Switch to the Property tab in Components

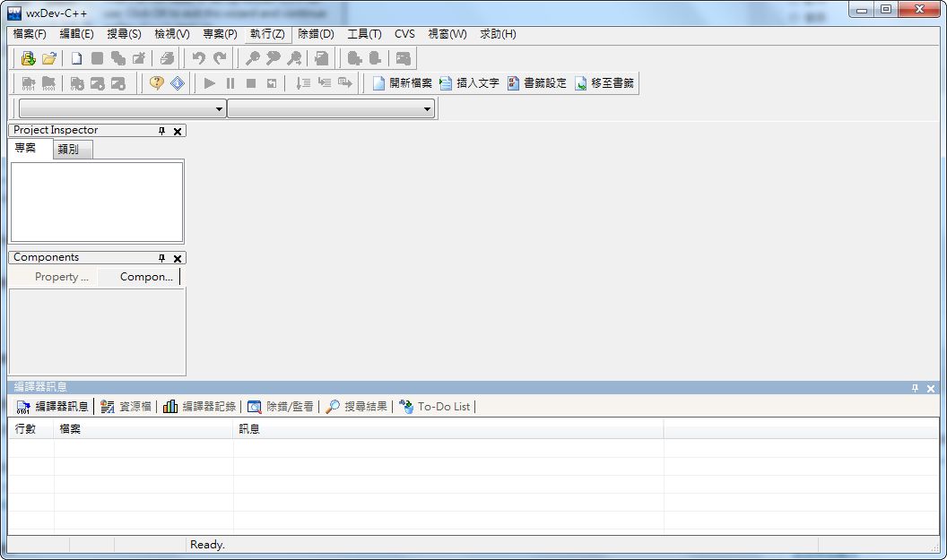[53, 277]
